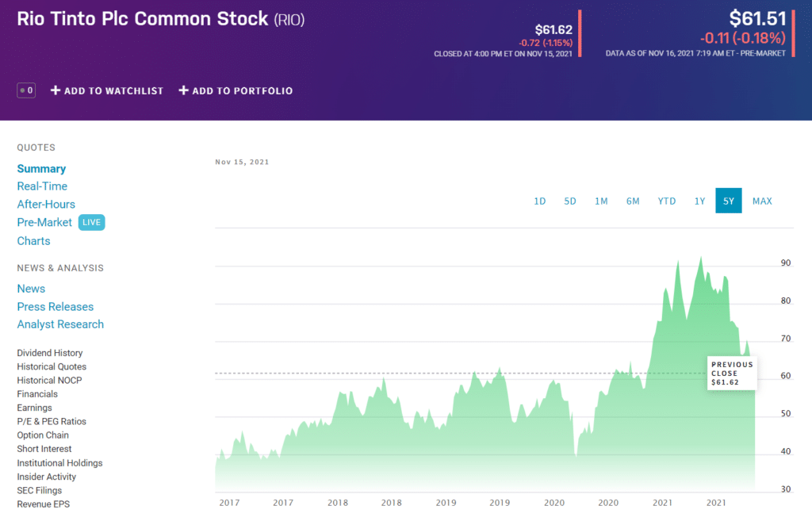Click the Nov 15, 2021 chart date
Viewport: 812px width, 521px height.
[x=242, y=162]
